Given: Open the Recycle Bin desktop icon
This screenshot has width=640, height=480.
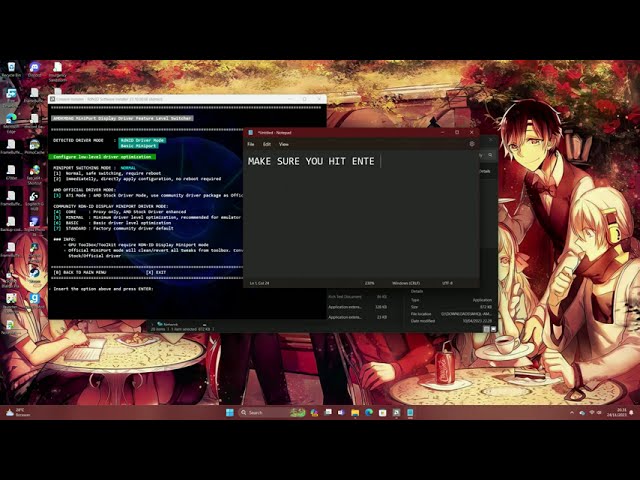Looking at the screenshot, I should coord(11,68).
